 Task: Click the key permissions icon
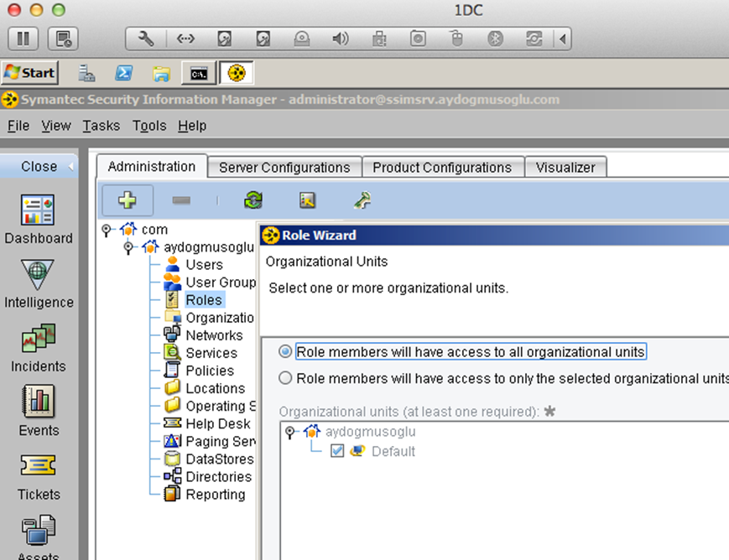point(362,200)
